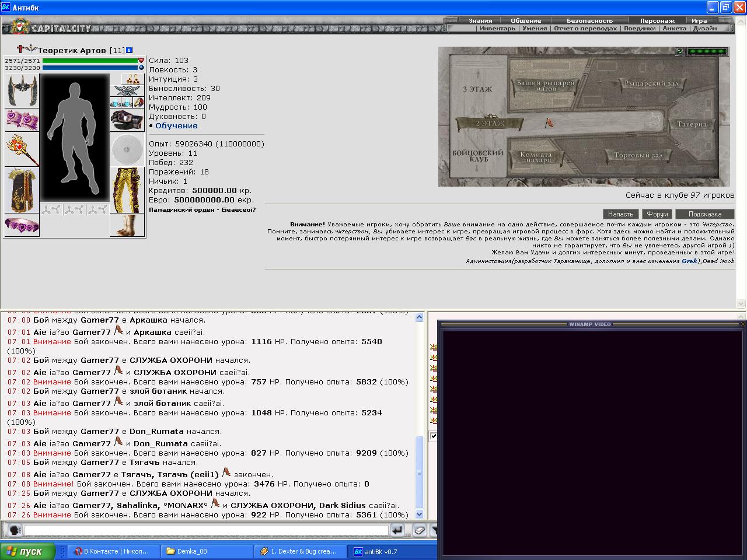Select the golden pants equipment slot
Image resolution: width=747 pixels, height=560 pixels.
127,191
